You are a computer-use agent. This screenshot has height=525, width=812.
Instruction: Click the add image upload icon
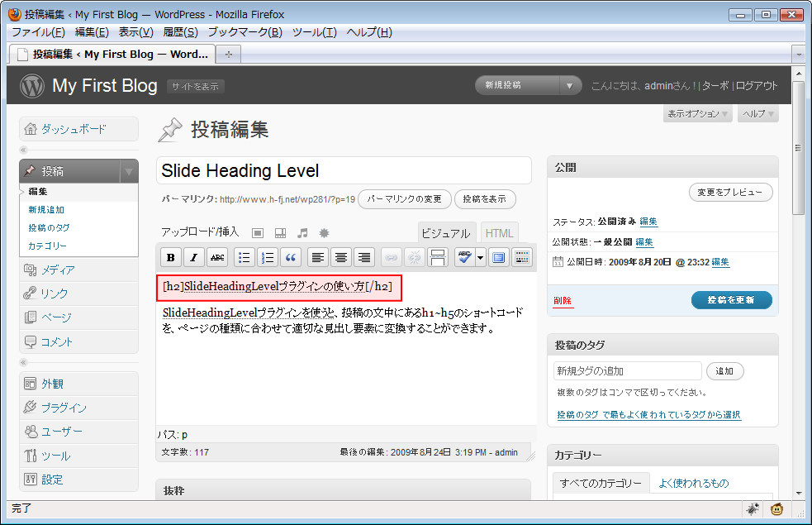coord(258,233)
